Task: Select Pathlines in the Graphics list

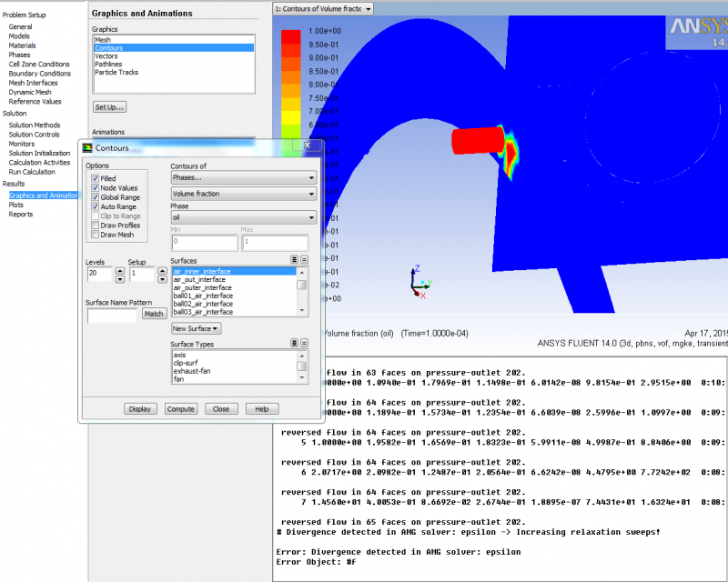Action: pyautogui.click(x=174, y=64)
